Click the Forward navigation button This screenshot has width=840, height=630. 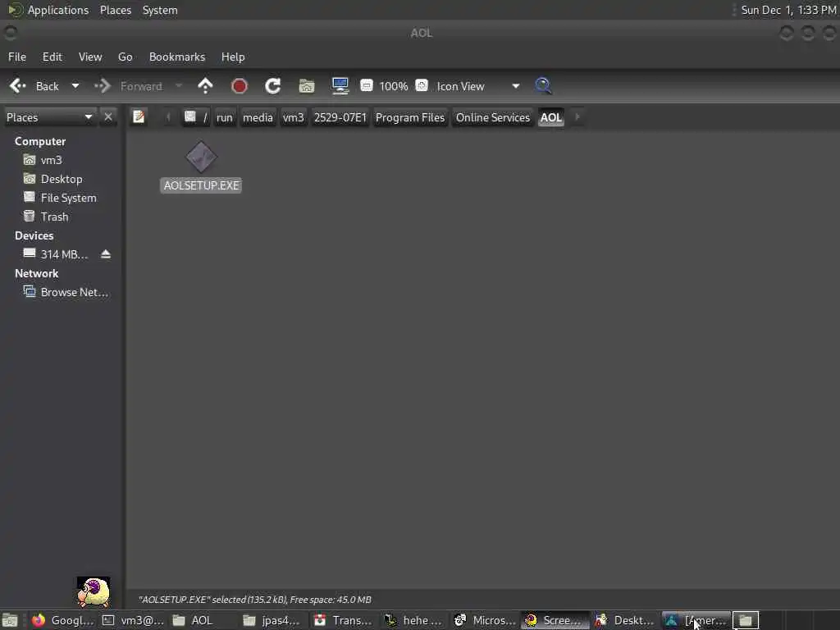[129, 86]
